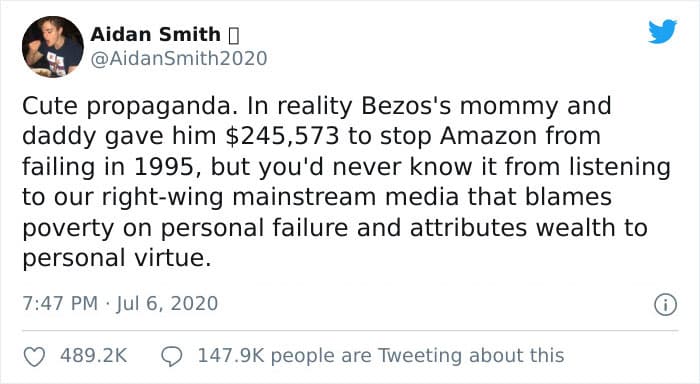This screenshot has width=700, height=384.
Task: Click the divider line above the like count
Action: tap(350, 331)
